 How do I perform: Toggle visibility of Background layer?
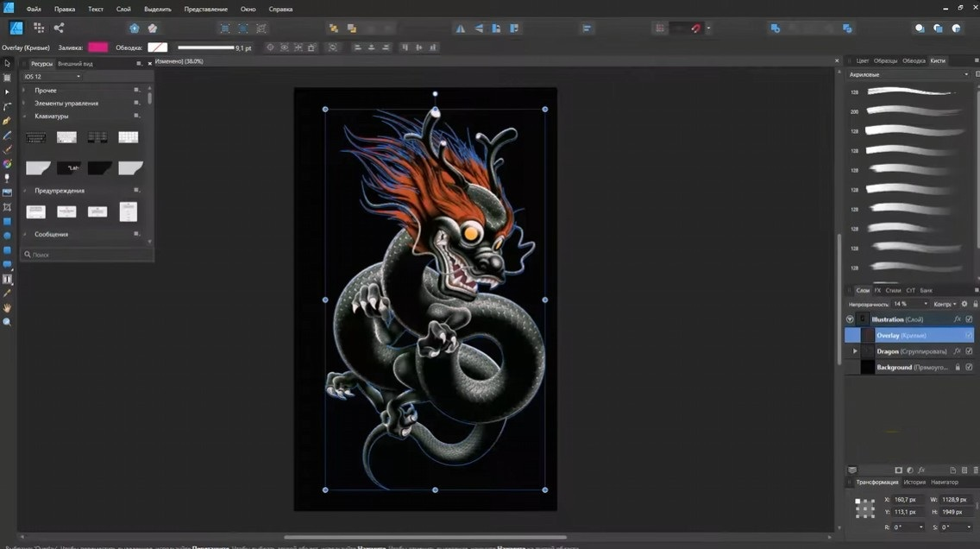(x=969, y=367)
